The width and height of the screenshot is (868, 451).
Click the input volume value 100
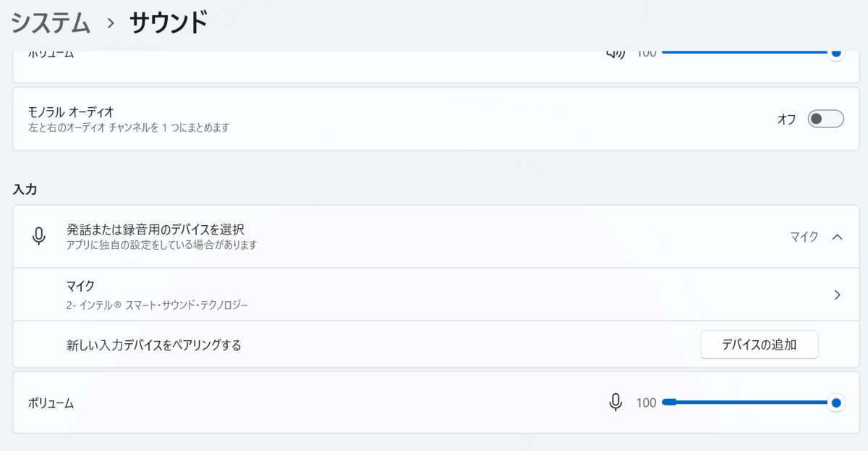(646, 402)
